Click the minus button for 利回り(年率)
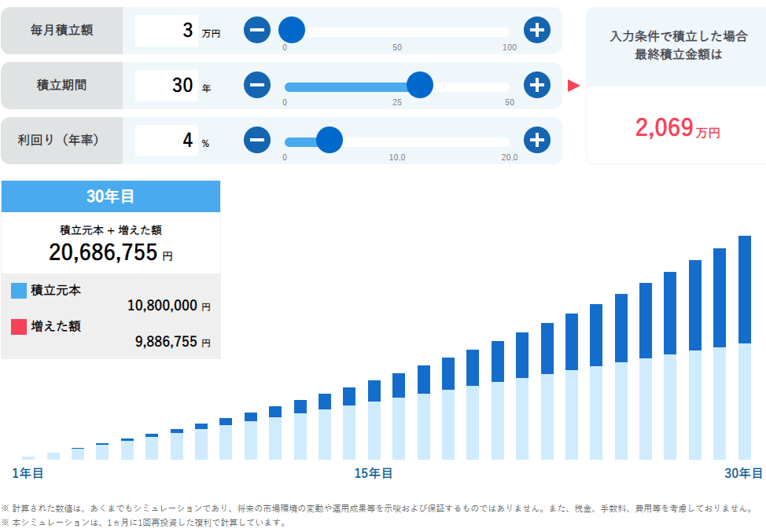 click(257, 140)
